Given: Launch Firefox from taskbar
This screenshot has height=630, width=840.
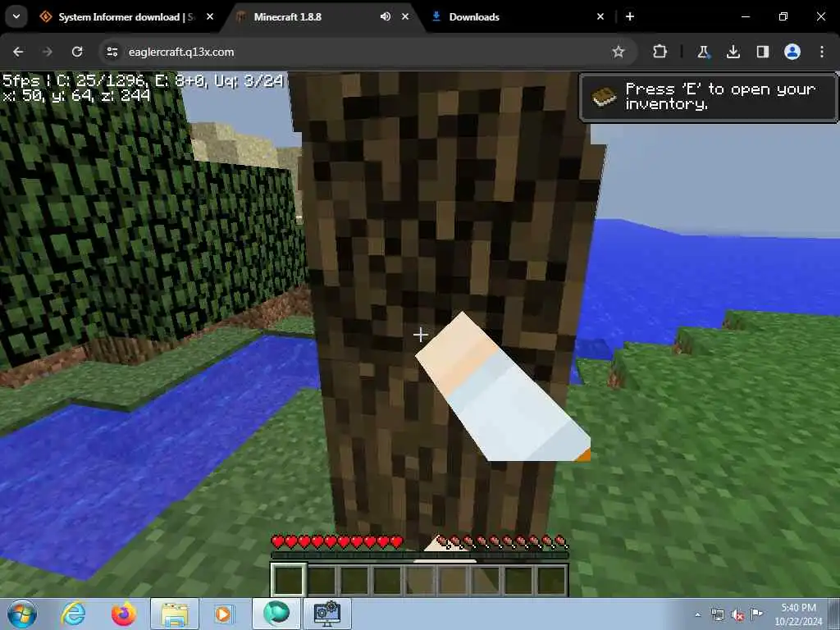Looking at the screenshot, I should pyautogui.click(x=123, y=614).
